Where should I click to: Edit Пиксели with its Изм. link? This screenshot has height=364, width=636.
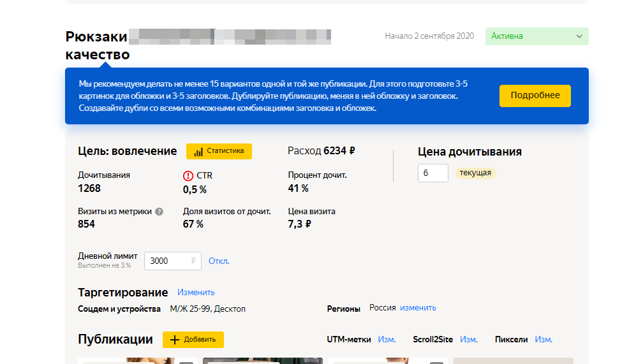pyautogui.click(x=544, y=340)
